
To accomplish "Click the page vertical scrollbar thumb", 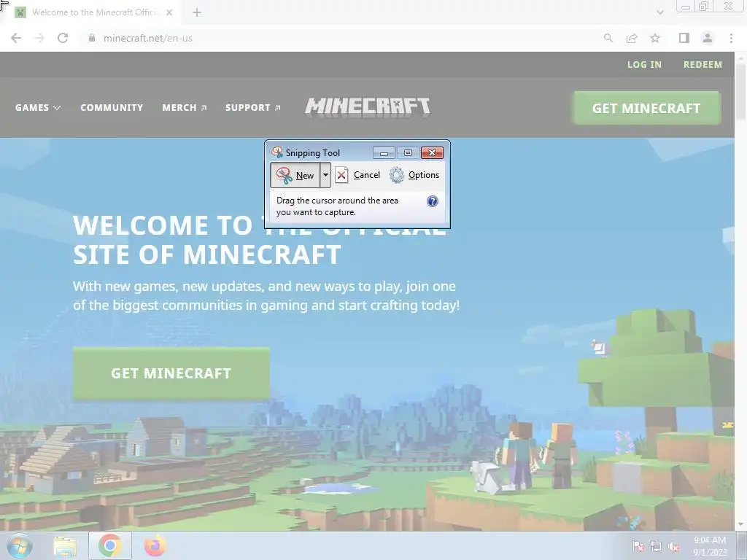I will click(x=741, y=90).
